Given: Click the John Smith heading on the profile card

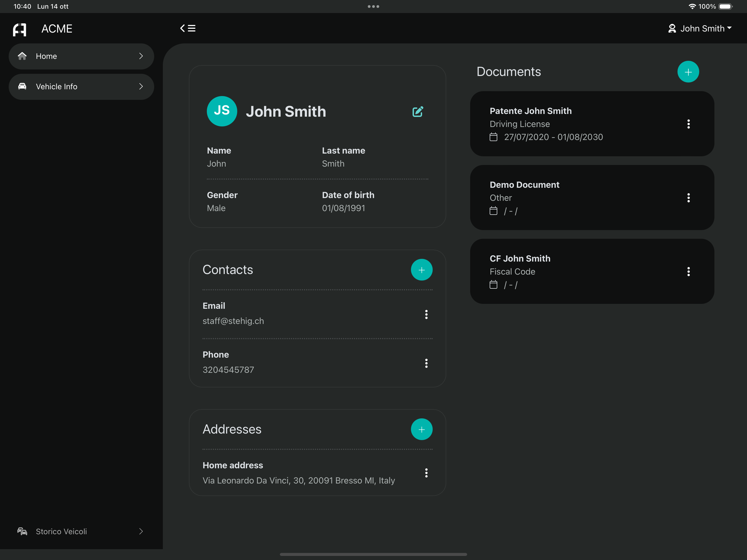Looking at the screenshot, I should click(286, 112).
